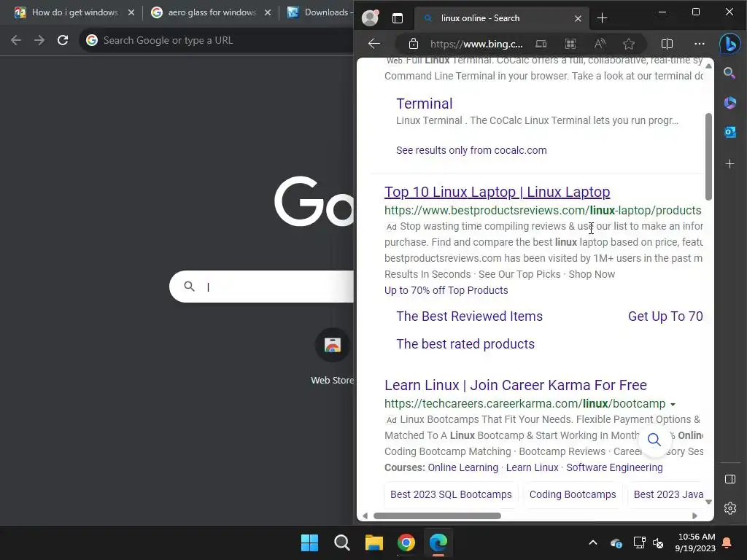The height and width of the screenshot is (560, 747).
Task: Open Edge profile avatar
Action: click(x=370, y=18)
